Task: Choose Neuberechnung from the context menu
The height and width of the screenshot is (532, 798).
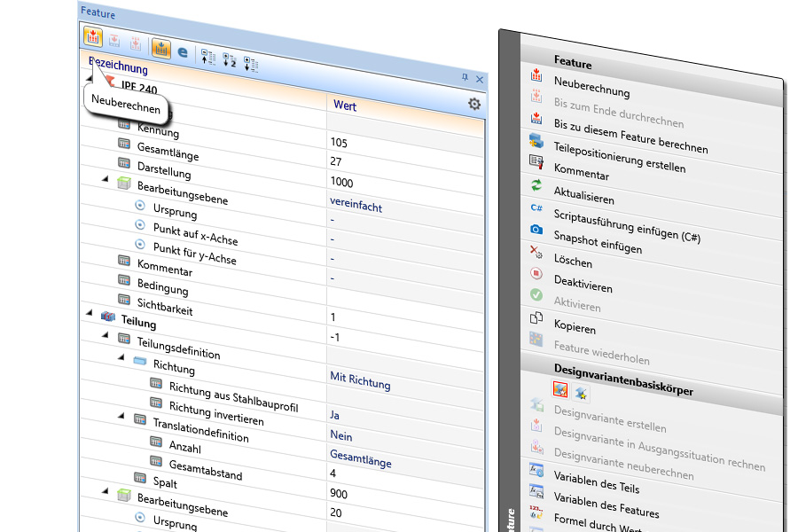Action: 591,90
